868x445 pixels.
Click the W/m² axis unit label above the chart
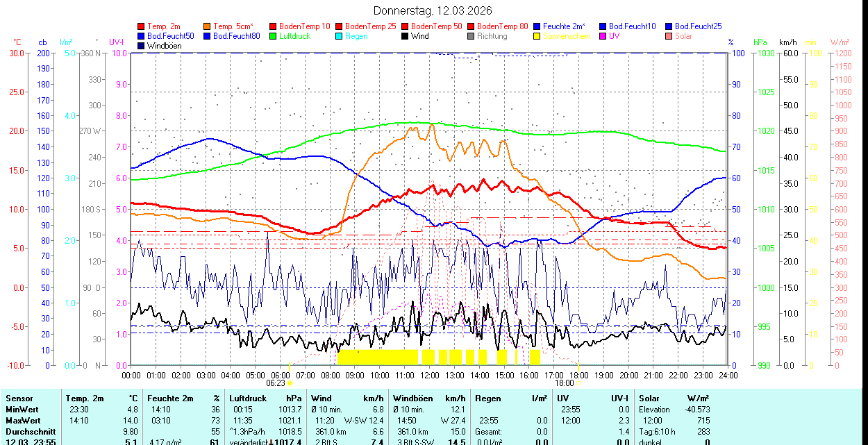(841, 42)
